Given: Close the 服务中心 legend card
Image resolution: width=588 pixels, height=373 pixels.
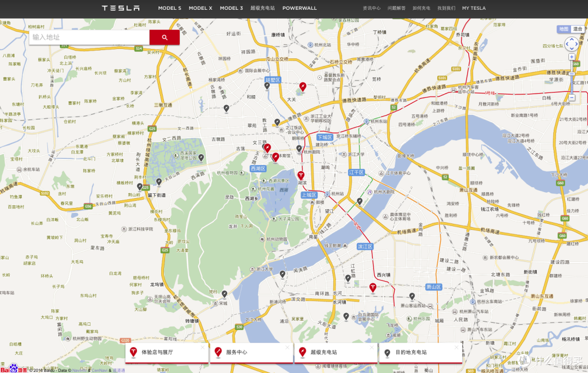Looking at the screenshot, I should (287, 347).
